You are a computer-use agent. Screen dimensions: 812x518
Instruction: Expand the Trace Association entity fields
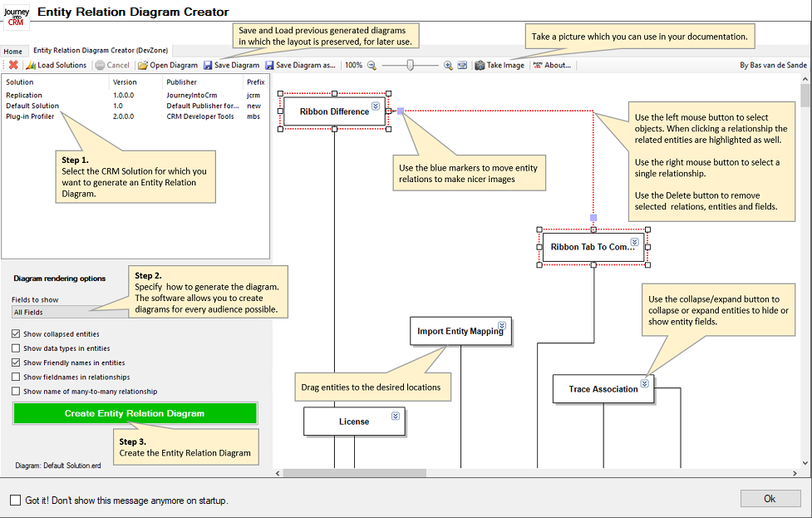645,383
